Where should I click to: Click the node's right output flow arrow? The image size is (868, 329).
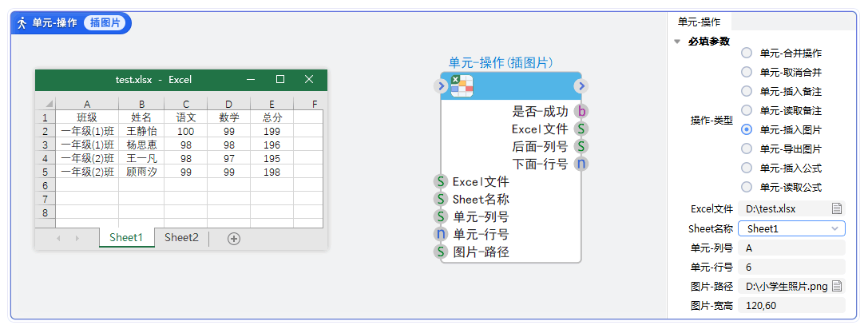pos(581,86)
